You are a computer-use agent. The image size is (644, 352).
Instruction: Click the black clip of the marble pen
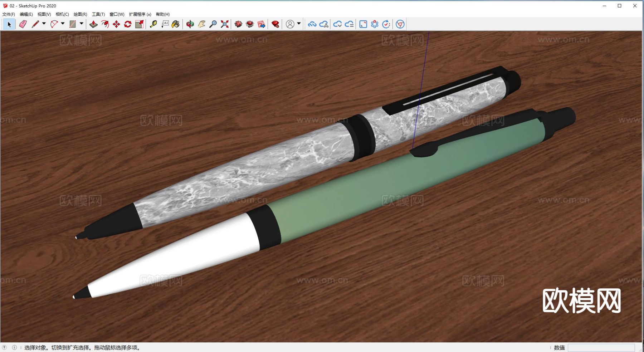(444, 91)
